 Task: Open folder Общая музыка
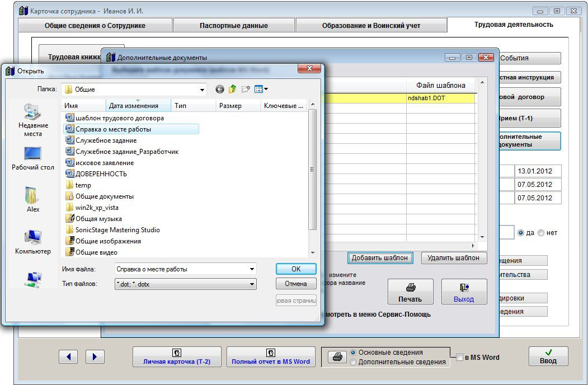click(x=94, y=219)
